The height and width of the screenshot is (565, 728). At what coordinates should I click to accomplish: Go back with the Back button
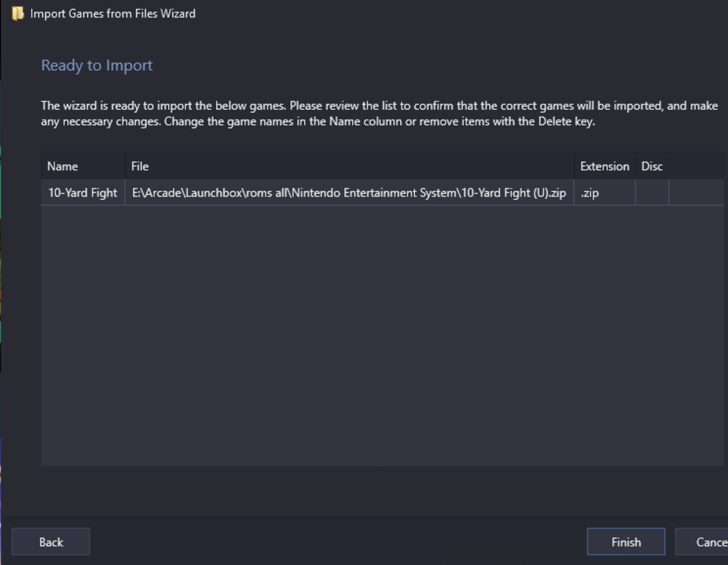pyautogui.click(x=51, y=541)
